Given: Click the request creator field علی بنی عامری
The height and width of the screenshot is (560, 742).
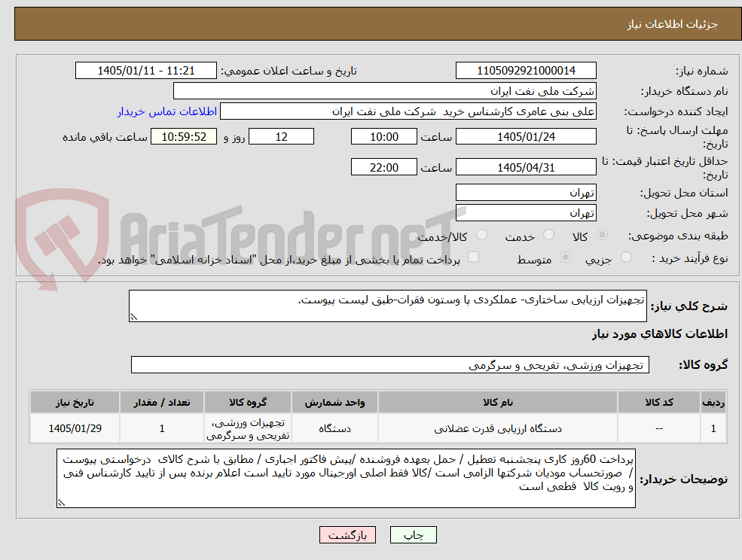Looking at the screenshot, I should point(408,111).
